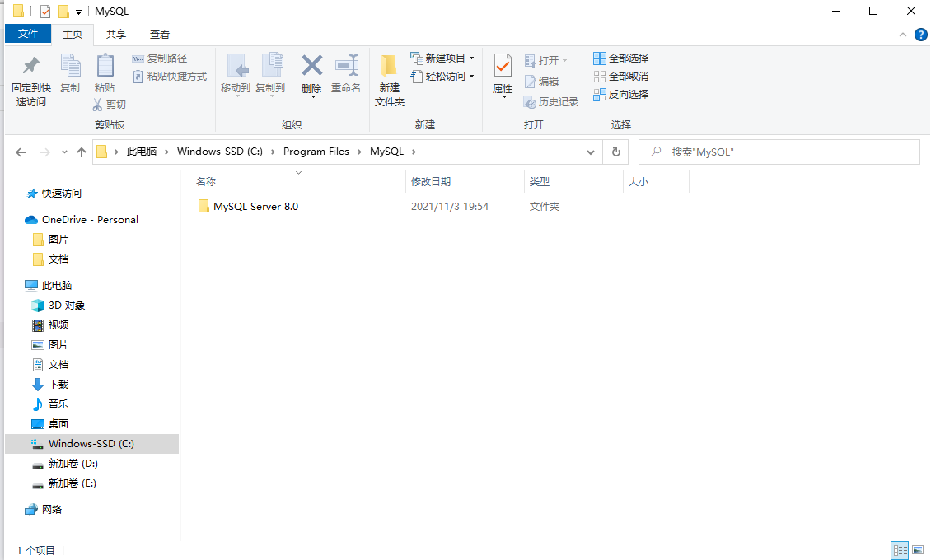Switch to details view icon in status bar
931x560 pixels.
click(x=901, y=550)
